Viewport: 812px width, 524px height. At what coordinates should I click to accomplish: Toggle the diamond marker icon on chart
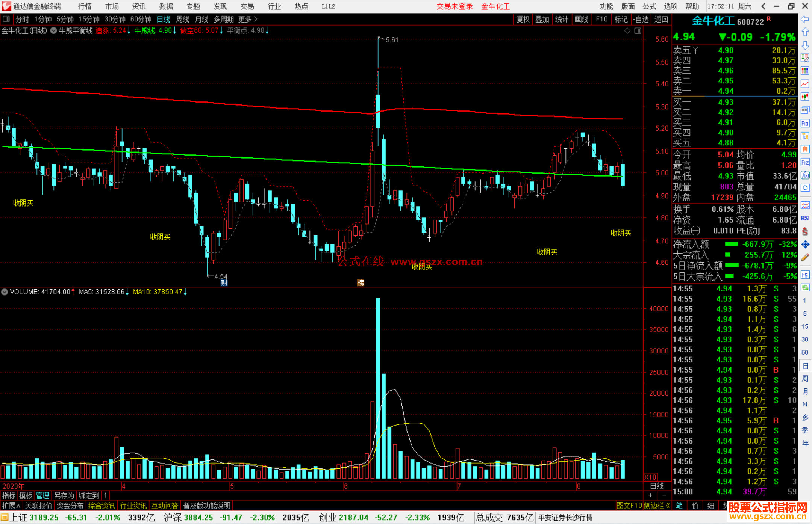[x=627, y=31]
